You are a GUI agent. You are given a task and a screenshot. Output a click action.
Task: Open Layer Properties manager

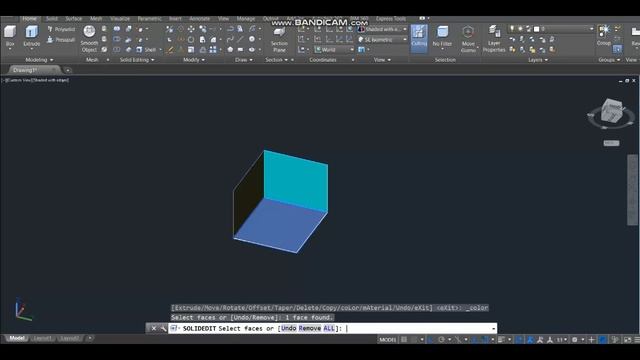(494, 39)
